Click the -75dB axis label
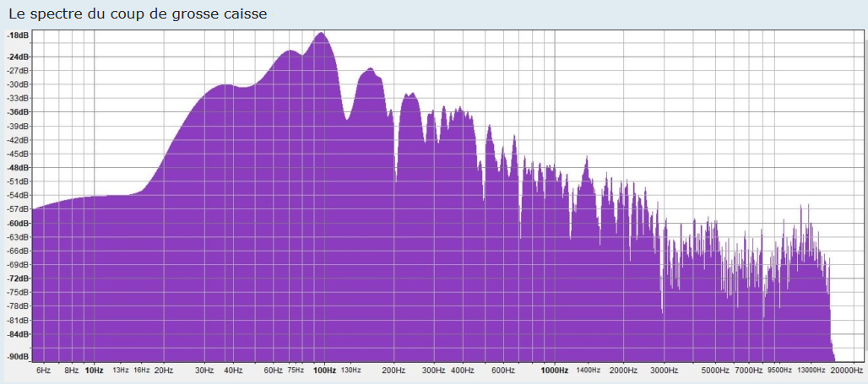This screenshot has height=384, width=868. [x=19, y=293]
